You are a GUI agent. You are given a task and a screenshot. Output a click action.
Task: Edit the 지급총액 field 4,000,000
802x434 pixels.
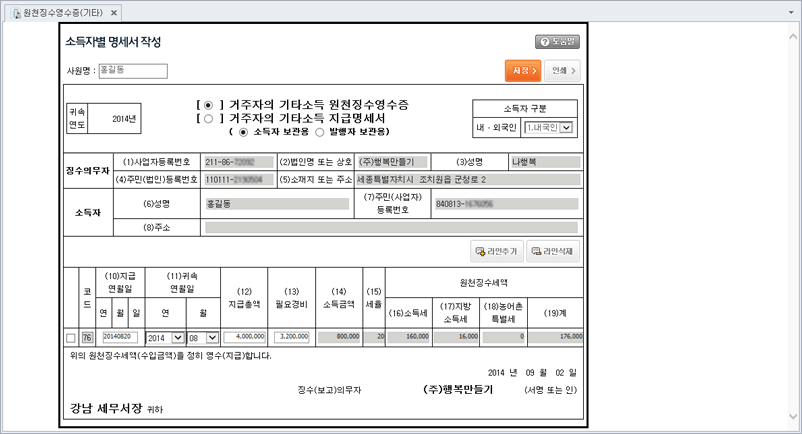click(244, 337)
